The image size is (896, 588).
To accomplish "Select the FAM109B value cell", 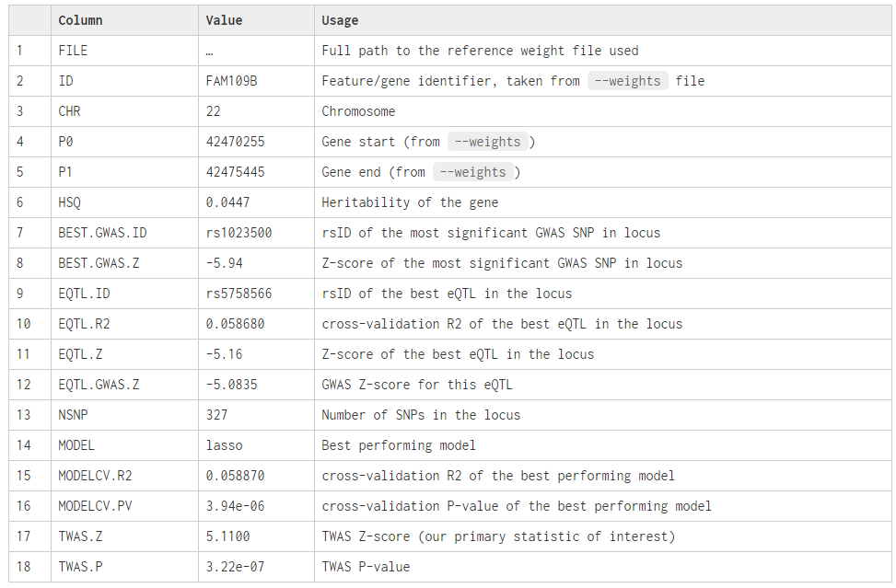I will [x=232, y=81].
